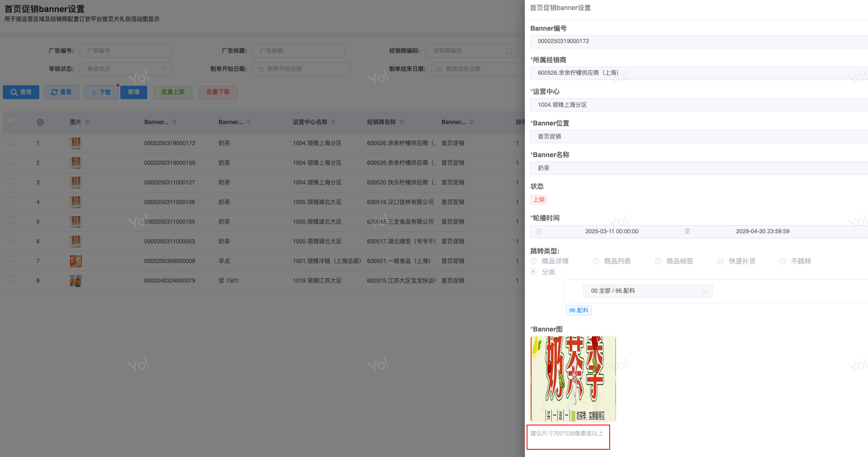Check the row for banner 0000250306000008

coord(11,259)
